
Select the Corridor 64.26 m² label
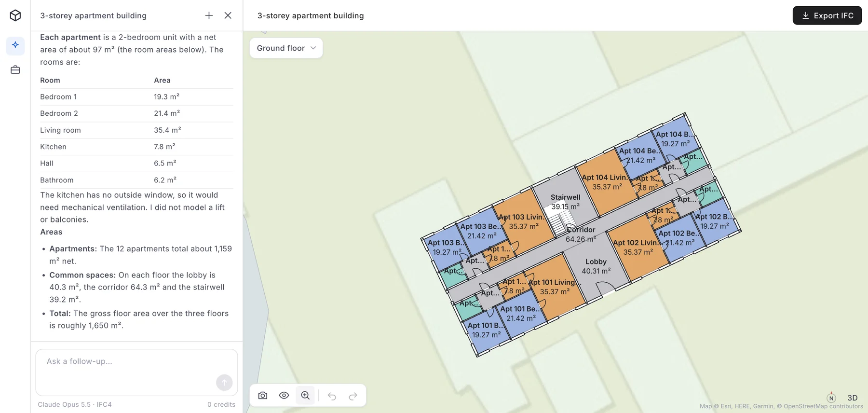(581, 234)
